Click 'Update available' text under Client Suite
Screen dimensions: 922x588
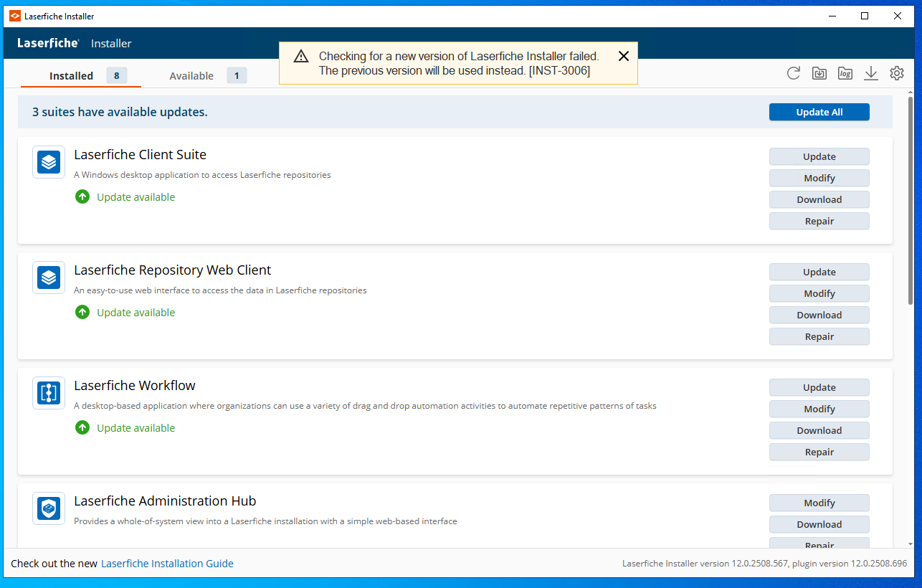136,197
